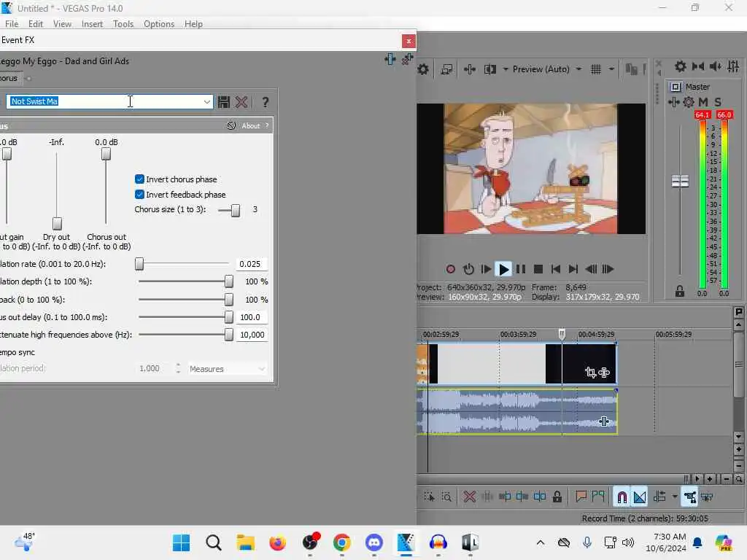
Task: Click the Chorus out vertical fader handle
Action: point(106,154)
